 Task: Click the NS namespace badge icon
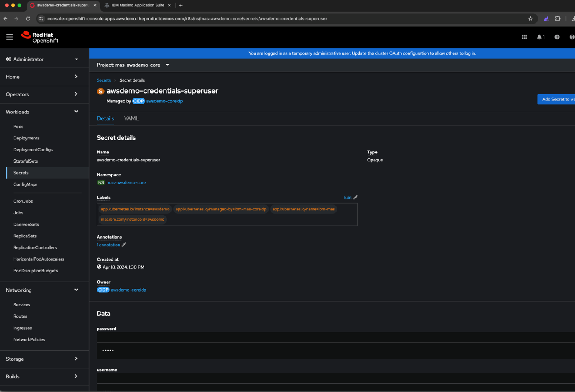[x=101, y=182]
